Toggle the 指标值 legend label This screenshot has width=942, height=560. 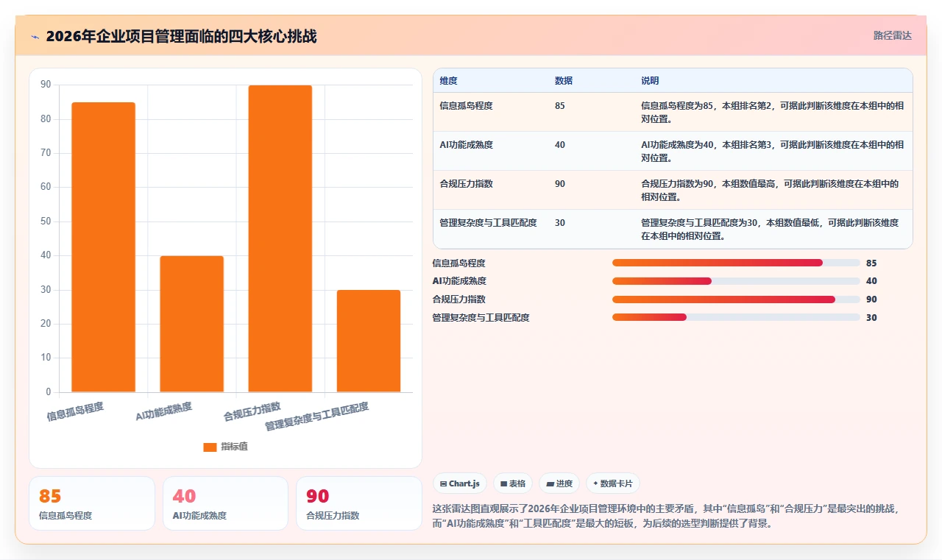[234, 447]
